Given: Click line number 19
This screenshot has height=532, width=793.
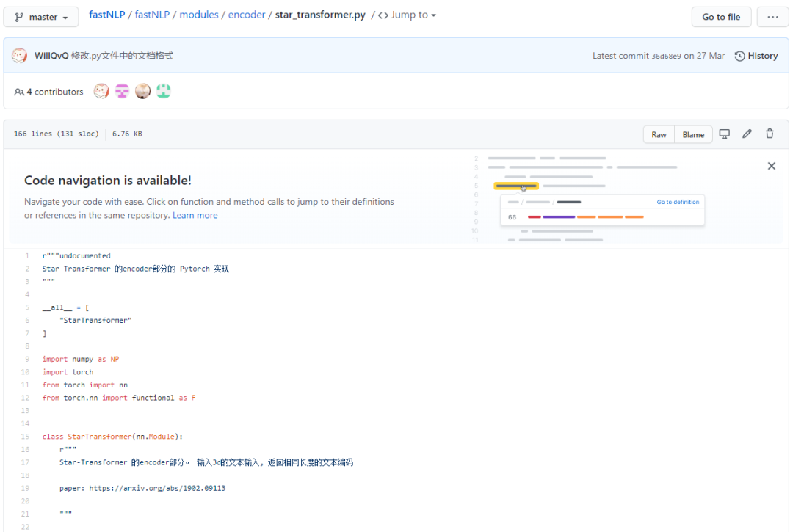Looking at the screenshot, I should point(25,488).
